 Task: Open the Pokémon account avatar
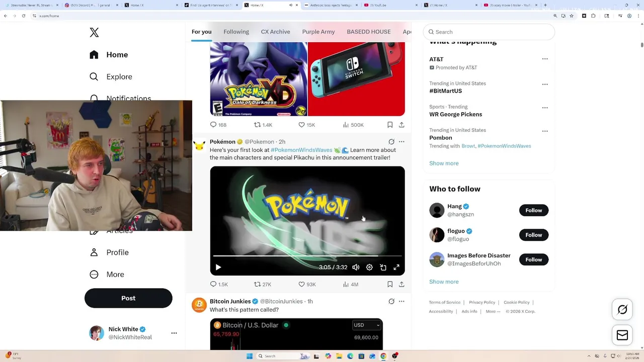(x=199, y=145)
